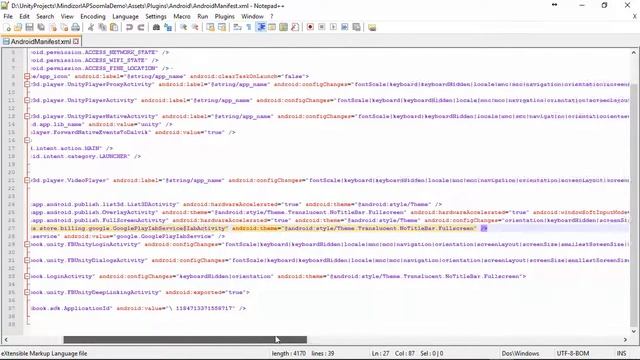The image size is (640, 360).
Task: Collapse FBUnityLoginActivity fold on line 29
Action: click(27, 244)
